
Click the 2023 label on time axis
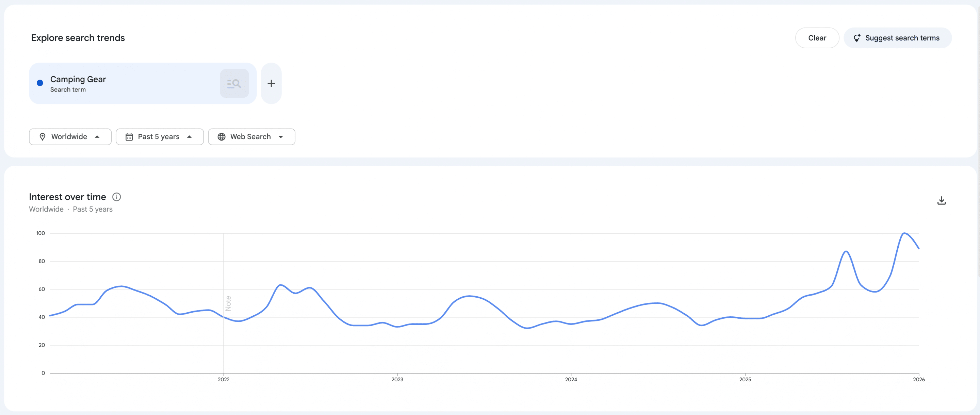[x=397, y=379]
